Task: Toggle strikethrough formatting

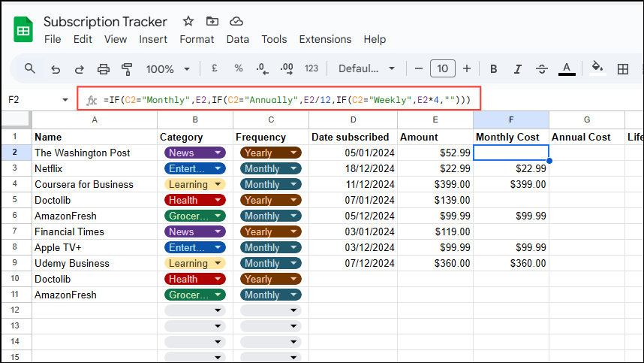Action: tap(542, 68)
